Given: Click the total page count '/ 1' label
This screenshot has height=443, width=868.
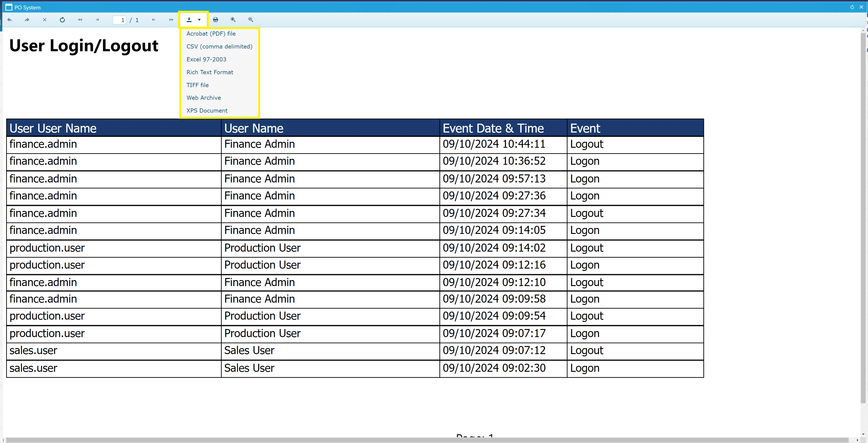Looking at the screenshot, I should pyautogui.click(x=134, y=20).
